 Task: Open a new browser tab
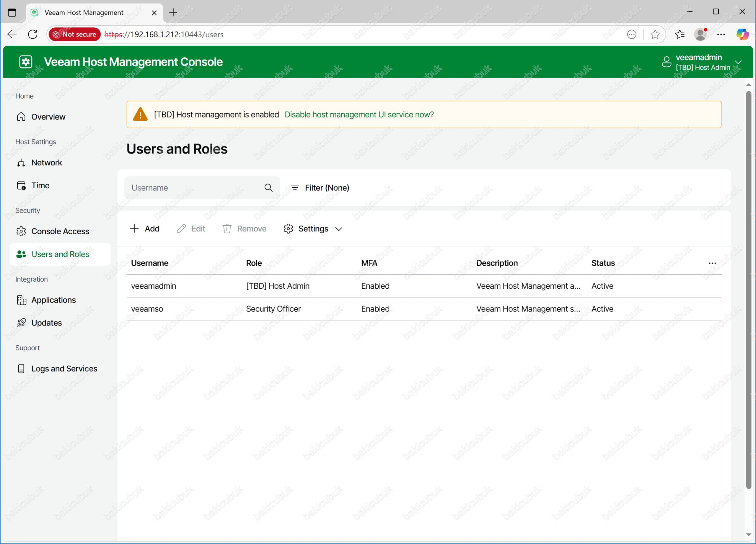tap(173, 13)
